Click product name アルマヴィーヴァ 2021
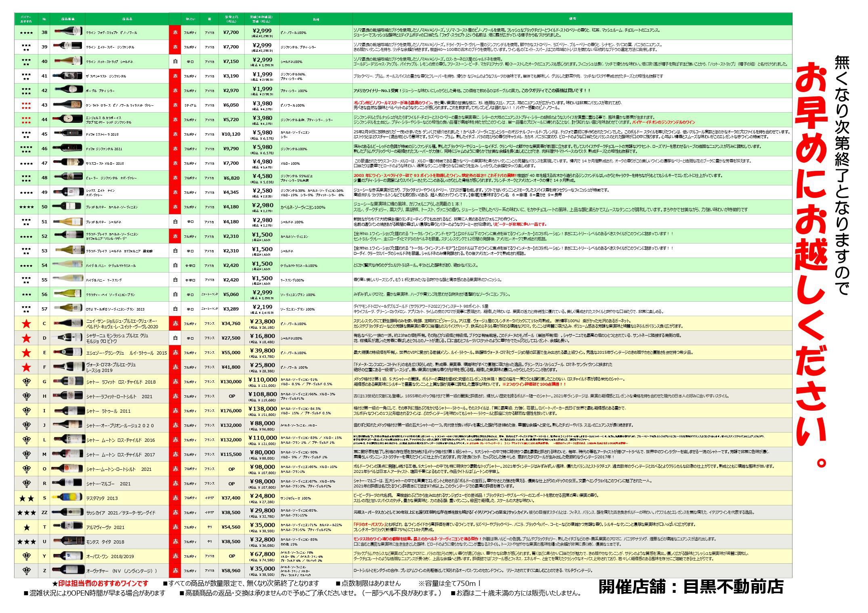 point(105,527)
